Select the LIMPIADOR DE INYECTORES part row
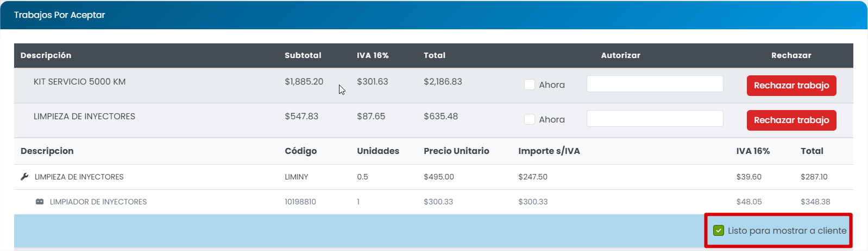The height and width of the screenshot is (251, 868). point(98,202)
